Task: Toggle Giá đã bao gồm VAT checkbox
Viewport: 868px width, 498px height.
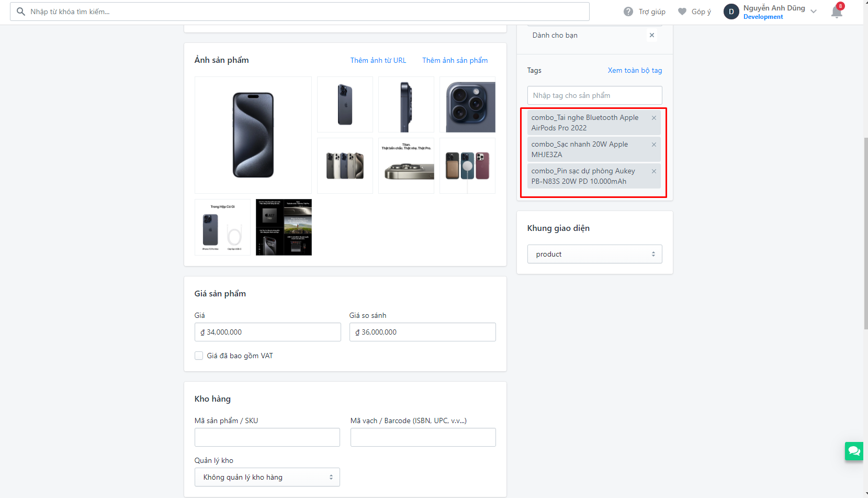Action: coord(199,356)
